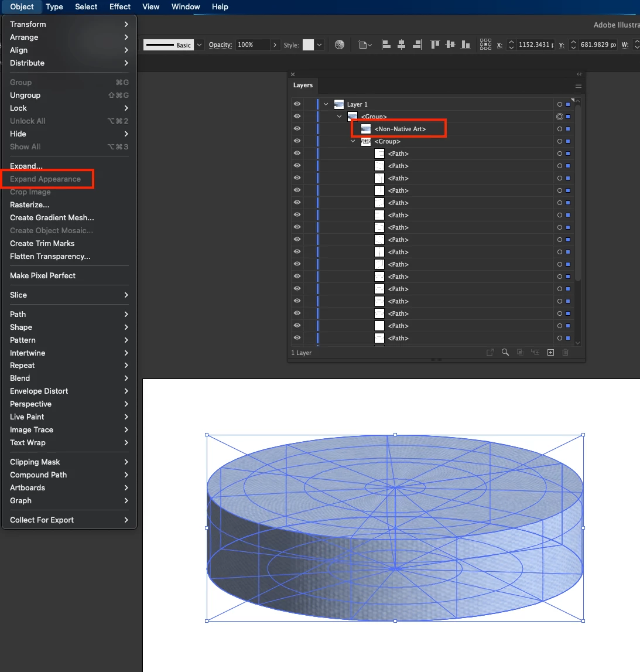The image size is (640, 672).
Task: Open the Layers panel hamburger menu
Action: (x=579, y=86)
